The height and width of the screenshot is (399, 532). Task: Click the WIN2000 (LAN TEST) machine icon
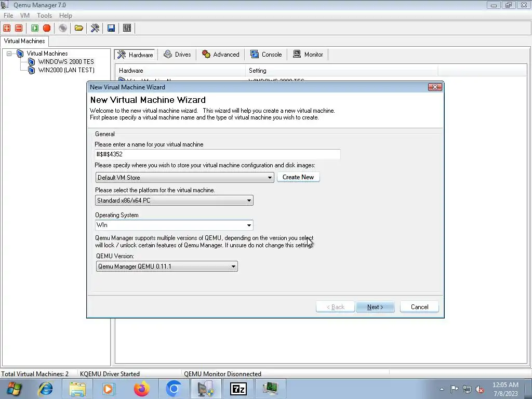tap(31, 70)
